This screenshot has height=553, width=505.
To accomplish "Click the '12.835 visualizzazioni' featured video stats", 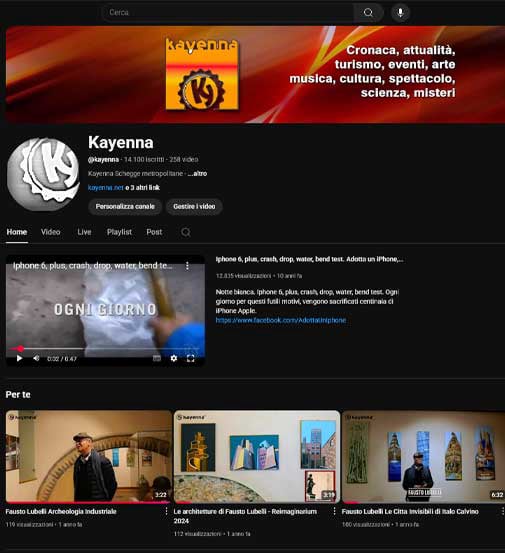I will pyautogui.click(x=243, y=276).
